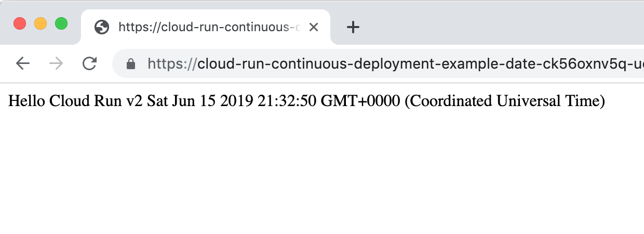Click the forward navigation arrow
The height and width of the screenshot is (234, 644).
[56, 63]
